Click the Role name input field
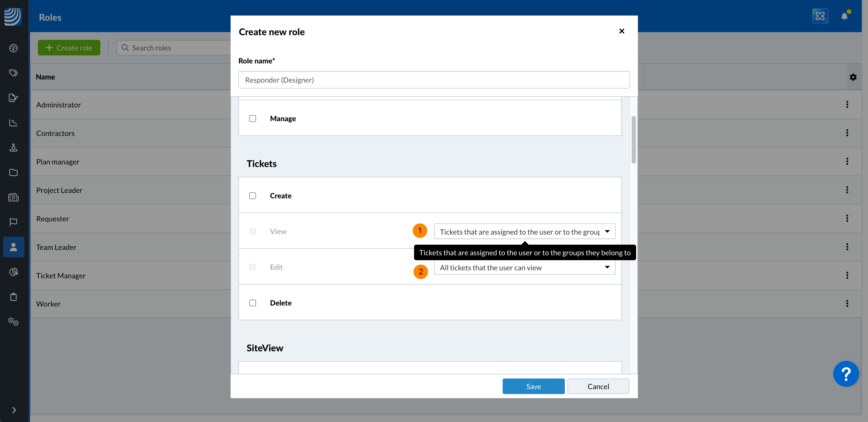Screen dimensions: 868x422 434,80
